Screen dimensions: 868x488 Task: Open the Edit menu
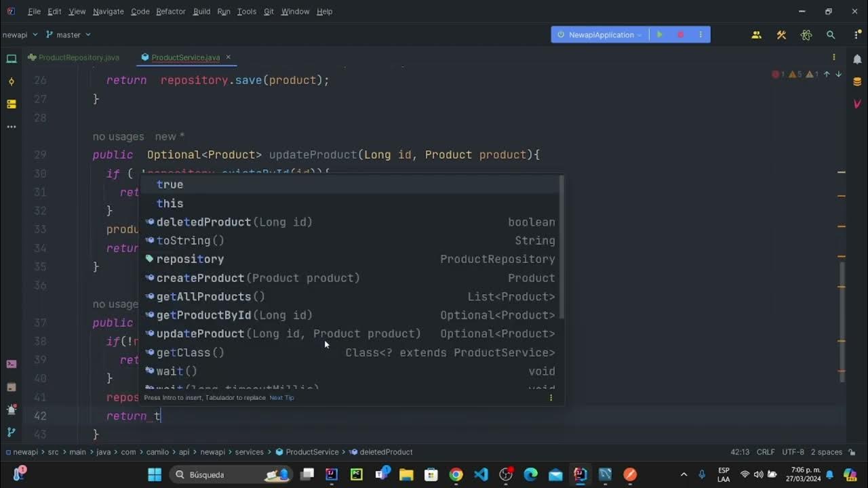coord(54,12)
